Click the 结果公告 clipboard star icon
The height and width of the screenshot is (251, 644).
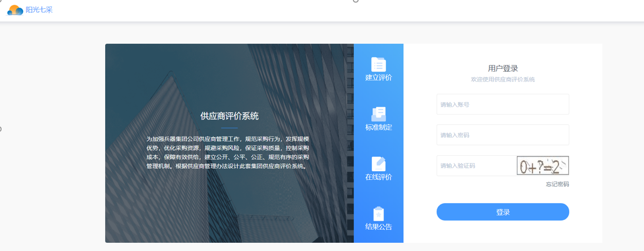[x=379, y=214]
